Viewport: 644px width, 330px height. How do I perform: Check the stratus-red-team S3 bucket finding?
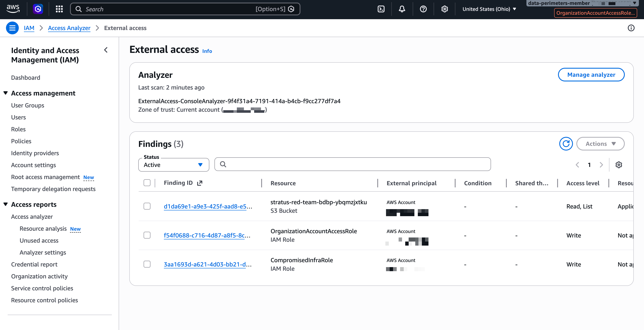(x=147, y=206)
